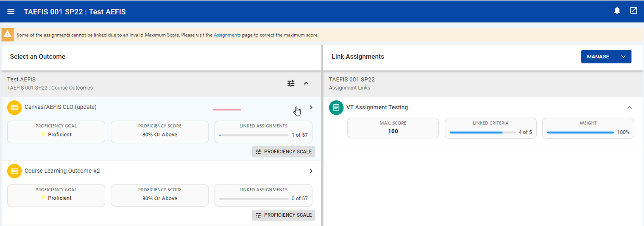Click Proficiency Goal card for Canvas/AEFIS CLO

(56, 132)
